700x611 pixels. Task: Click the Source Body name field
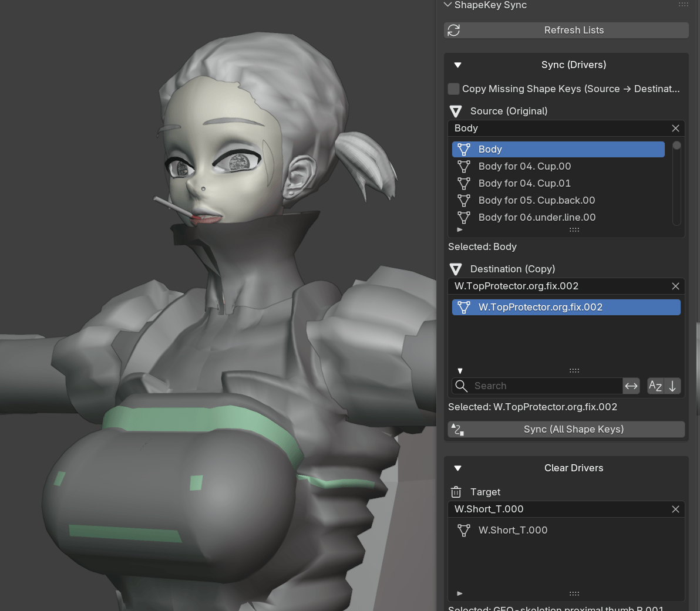(558, 128)
